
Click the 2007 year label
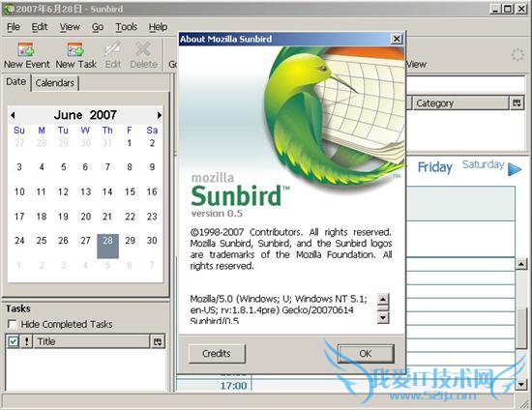point(103,115)
